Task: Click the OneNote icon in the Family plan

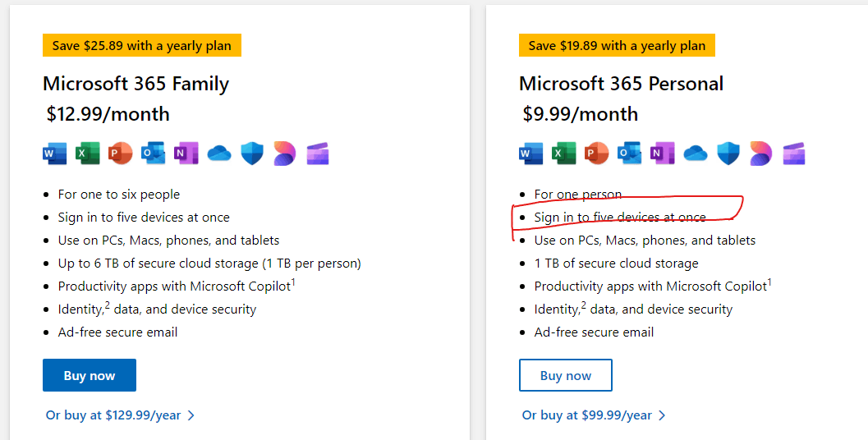Action: 186,154
